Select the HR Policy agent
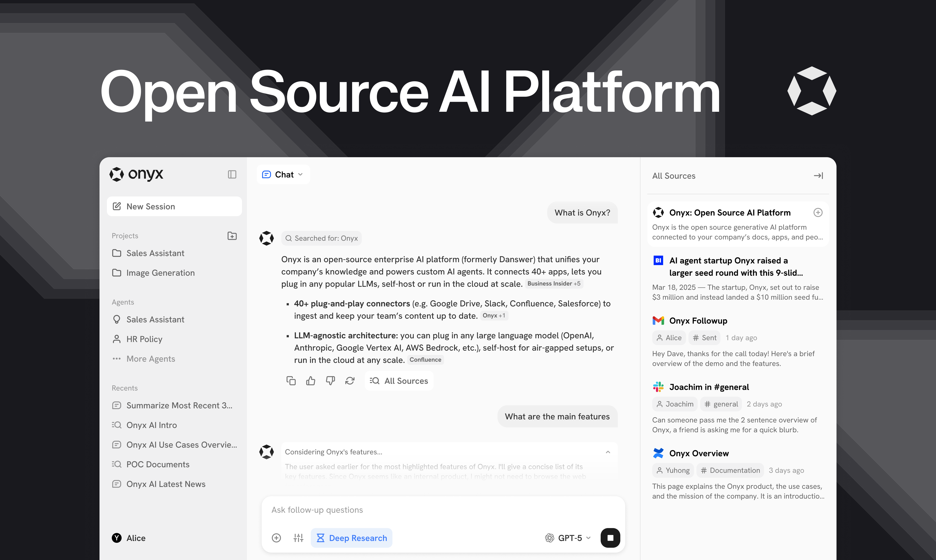 coord(144,339)
